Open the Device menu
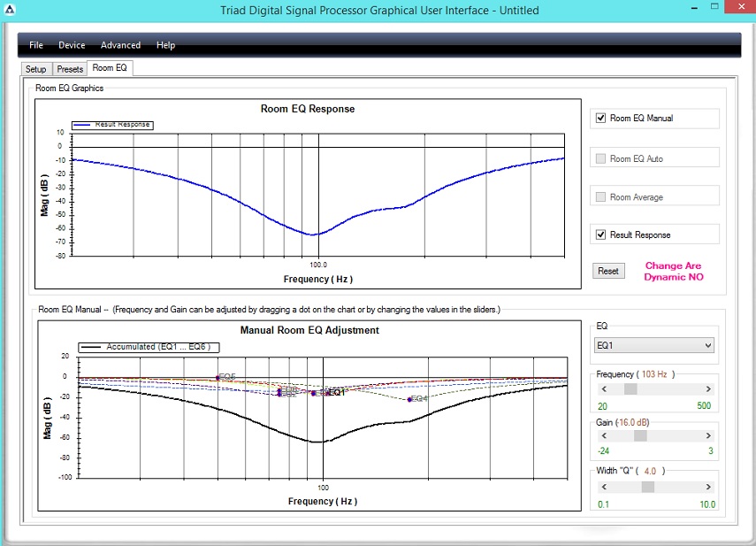The height and width of the screenshot is (546, 756). point(72,45)
